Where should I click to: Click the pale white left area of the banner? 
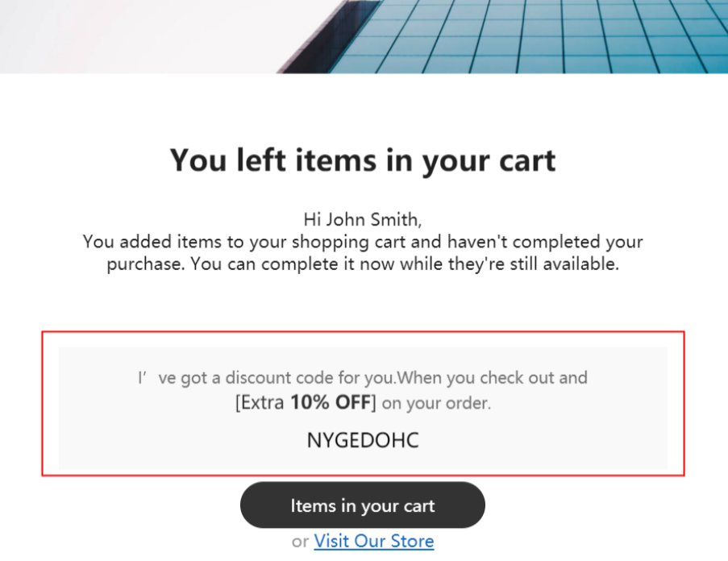(x=139, y=36)
